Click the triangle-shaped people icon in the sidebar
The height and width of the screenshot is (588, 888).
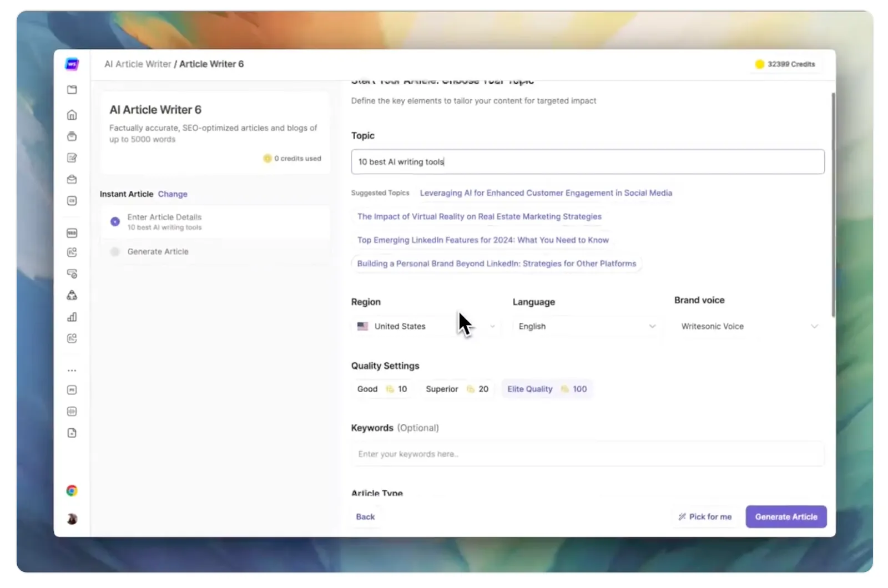(72, 295)
